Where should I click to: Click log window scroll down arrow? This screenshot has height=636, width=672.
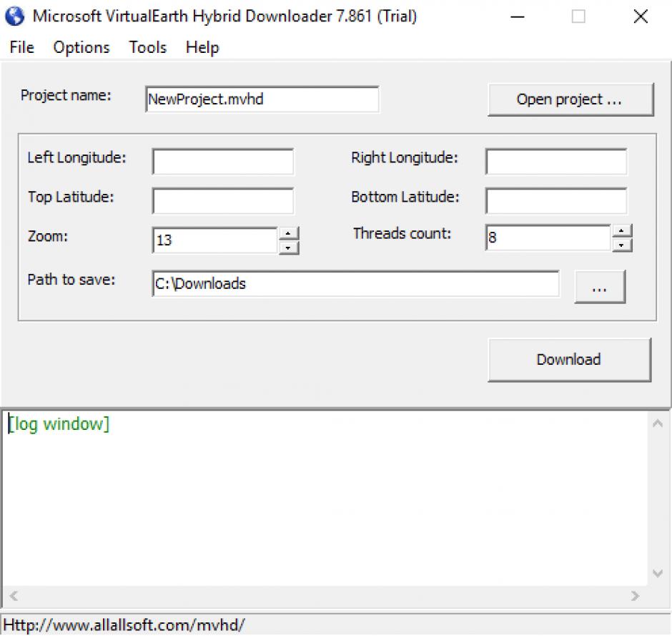[x=658, y=573]
